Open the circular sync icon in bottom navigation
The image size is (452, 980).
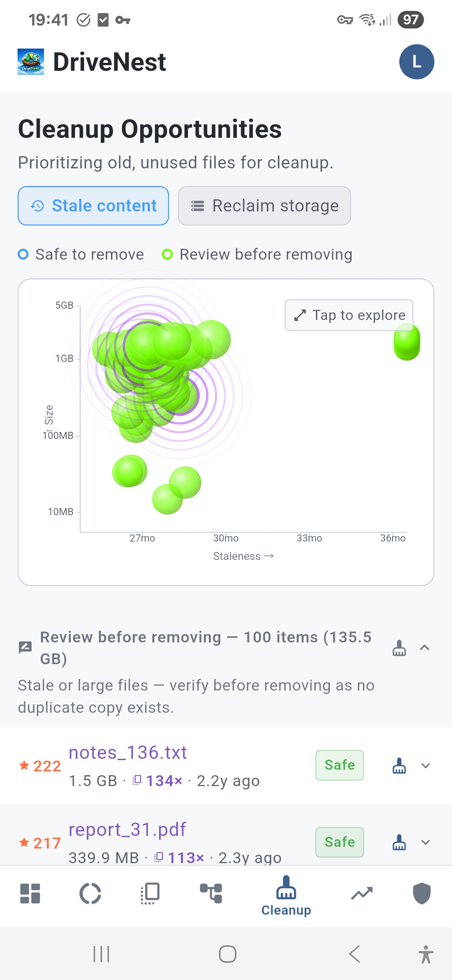pos(90,893)
